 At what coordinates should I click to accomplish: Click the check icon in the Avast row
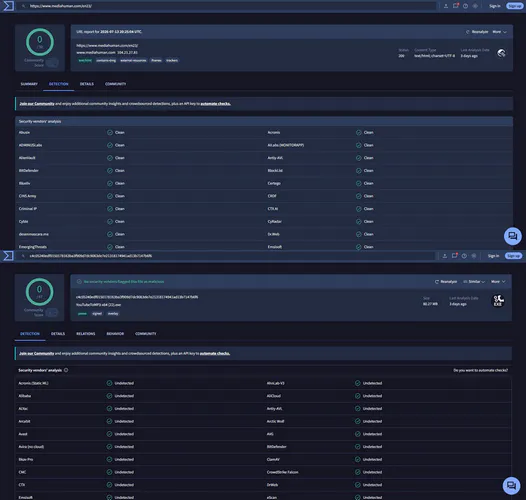109,434
